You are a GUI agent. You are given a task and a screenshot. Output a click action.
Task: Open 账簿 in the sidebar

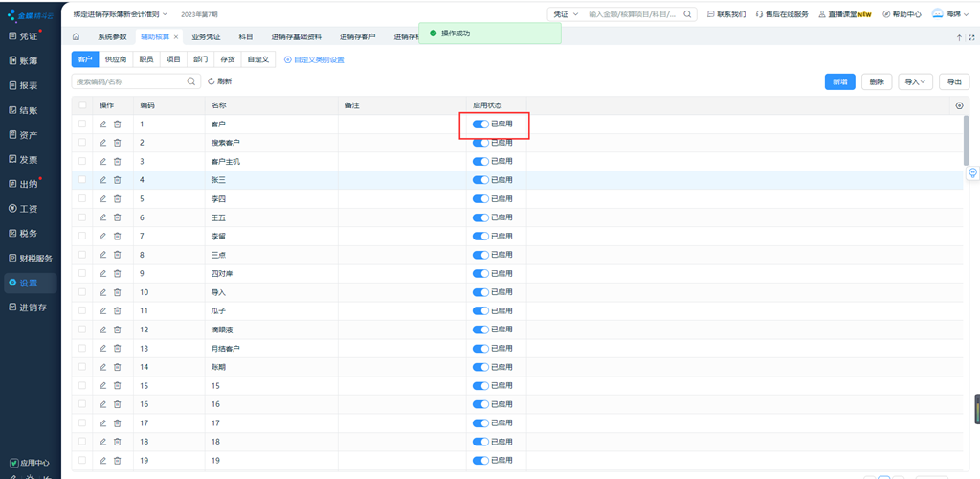23,61
